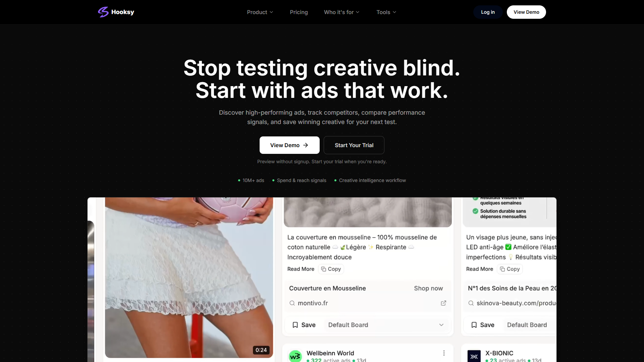Expand the Who it's for menu

coord(342,12)
